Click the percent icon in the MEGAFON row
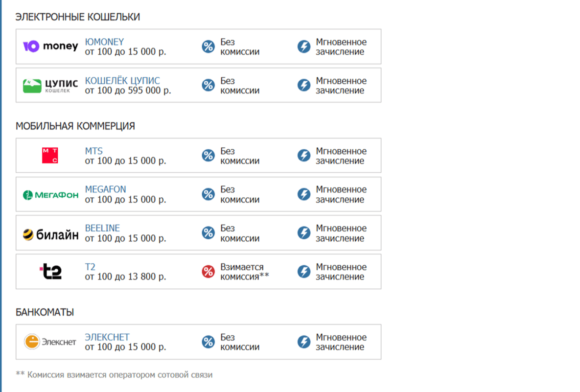 click(x=209, y=194)
